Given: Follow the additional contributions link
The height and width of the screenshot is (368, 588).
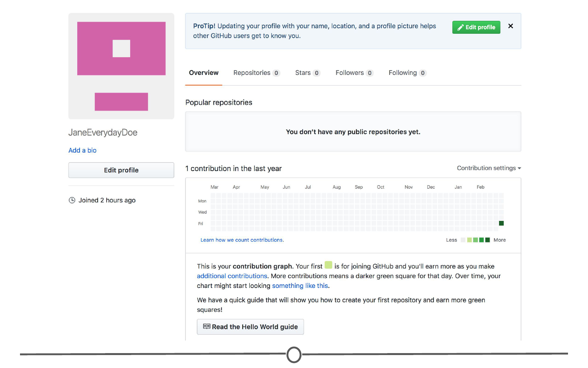Looking at the screenshot, I should pyautogui.click(x=232, y=276).
